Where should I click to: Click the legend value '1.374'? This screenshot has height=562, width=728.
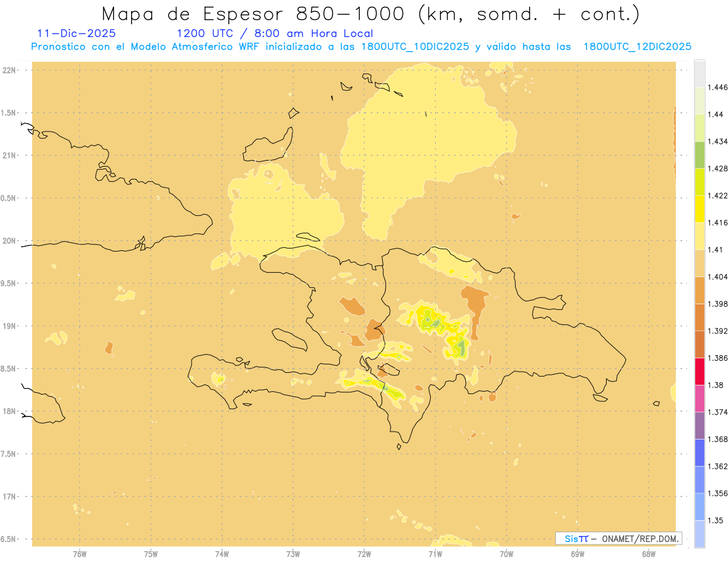point(718,412)
